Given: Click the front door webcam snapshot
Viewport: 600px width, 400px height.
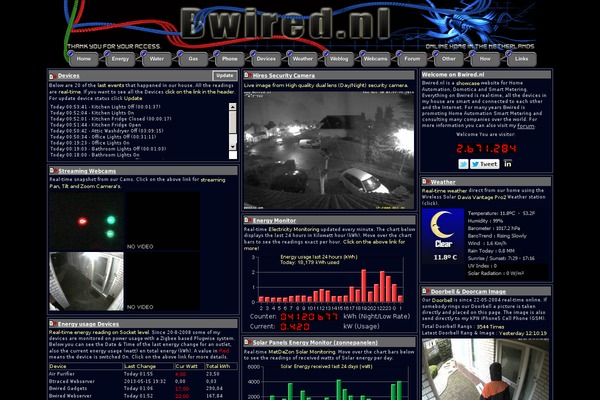Looking at the screenshot, I should tap(86, 281).
